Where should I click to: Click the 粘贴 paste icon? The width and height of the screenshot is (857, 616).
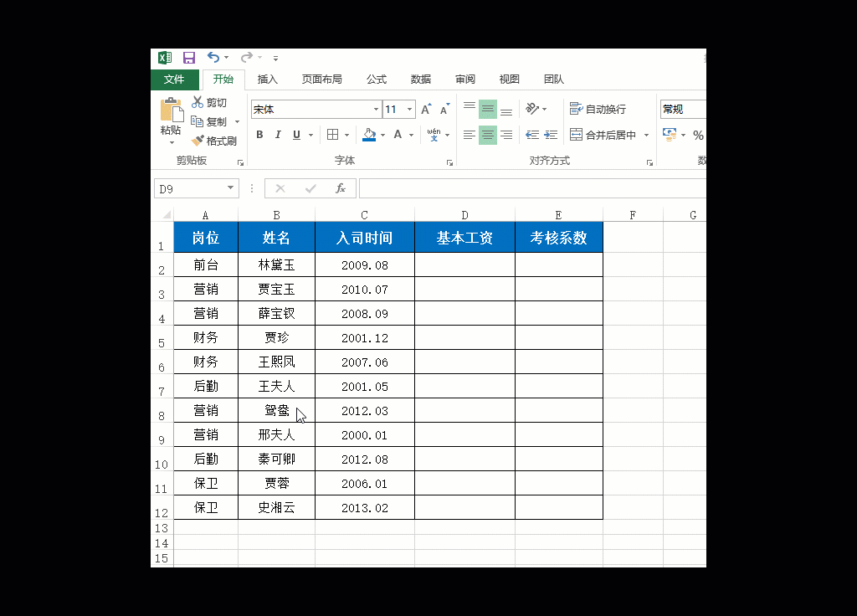[x=172, y=110]
